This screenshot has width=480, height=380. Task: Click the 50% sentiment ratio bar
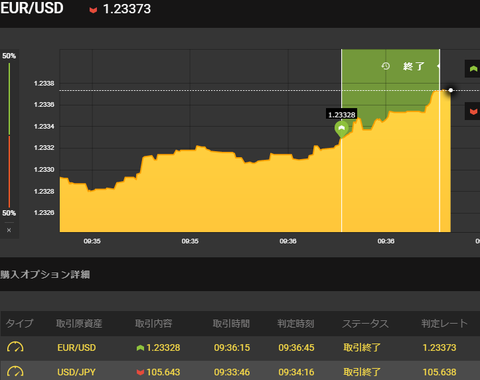[9, 134]
